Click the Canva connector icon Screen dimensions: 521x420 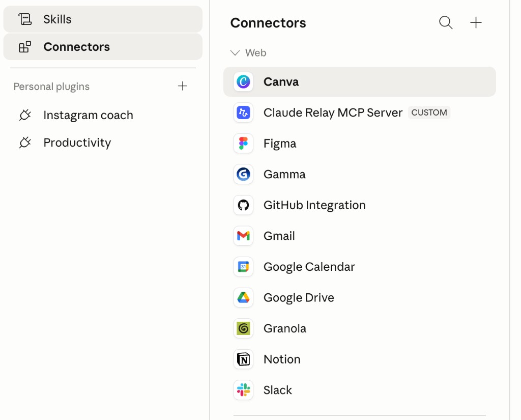[x=243, y=82]
